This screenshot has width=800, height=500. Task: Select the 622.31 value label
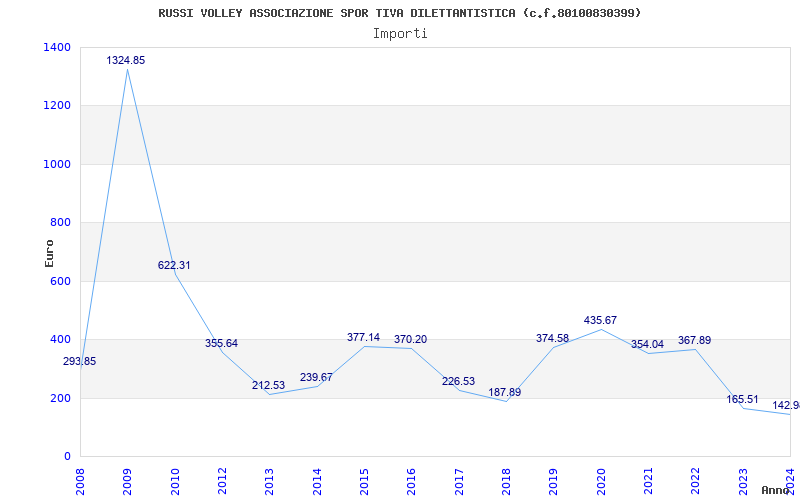[x=174, y=265]
